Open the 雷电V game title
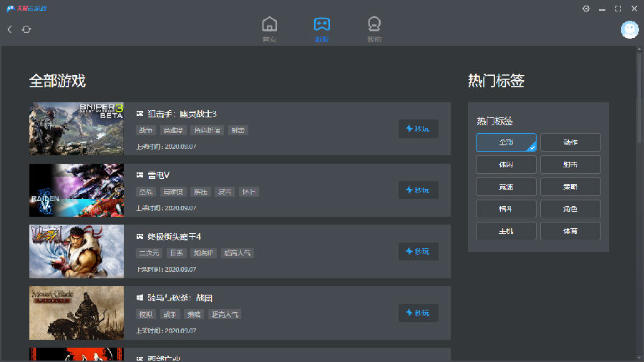 pos(159,175)
